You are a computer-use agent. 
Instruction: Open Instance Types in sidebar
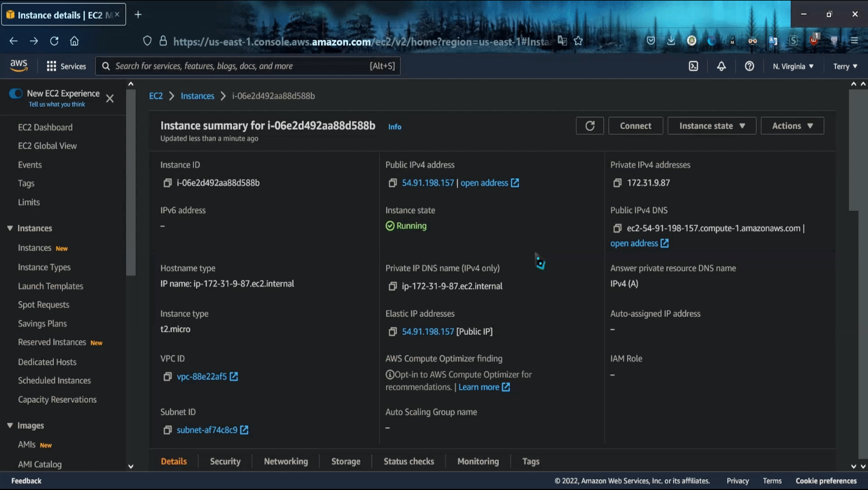pos(44,267)
